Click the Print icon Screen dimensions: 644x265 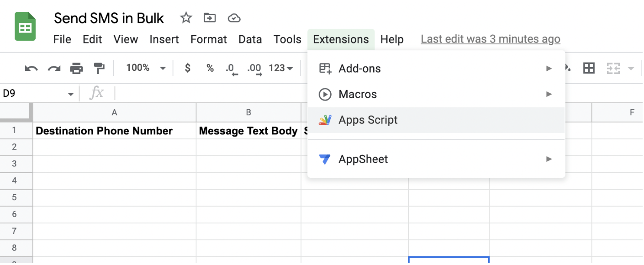[x=76, y=69]
